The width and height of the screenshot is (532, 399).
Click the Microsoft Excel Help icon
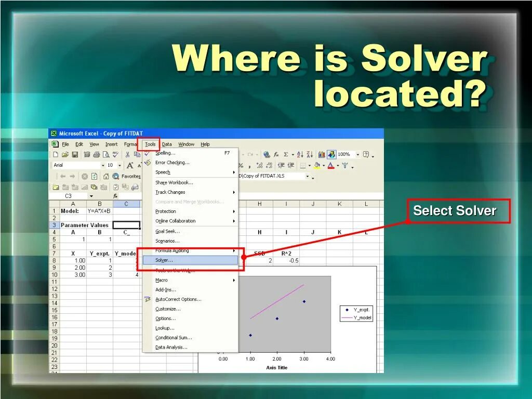(x=366, y=155)
